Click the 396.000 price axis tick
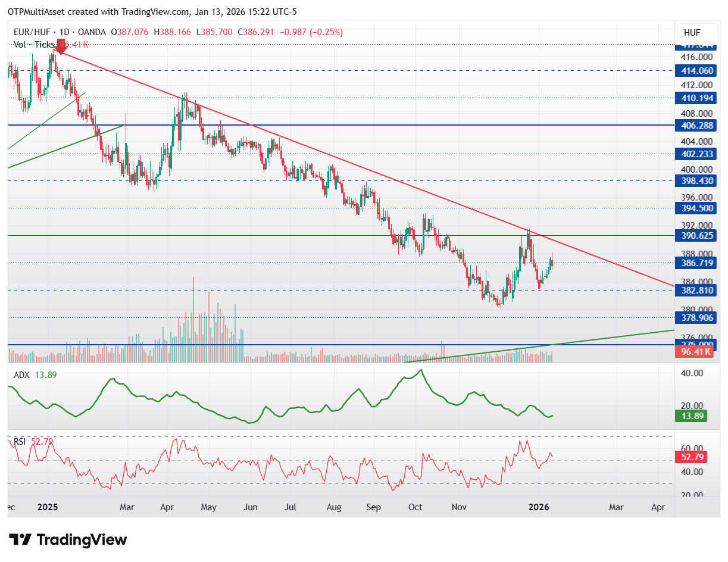Image resolution: width=728 pixels, height=562 pixels. [697, 197]
